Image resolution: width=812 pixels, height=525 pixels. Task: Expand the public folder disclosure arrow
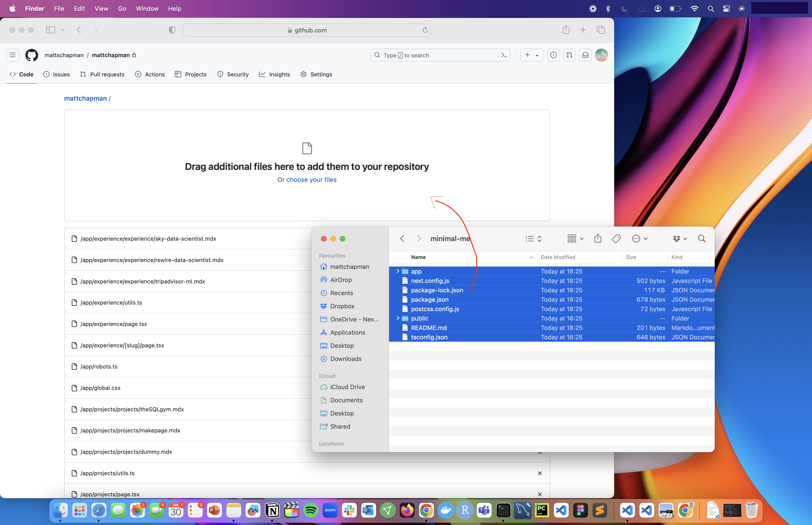[x=398, y=318]
